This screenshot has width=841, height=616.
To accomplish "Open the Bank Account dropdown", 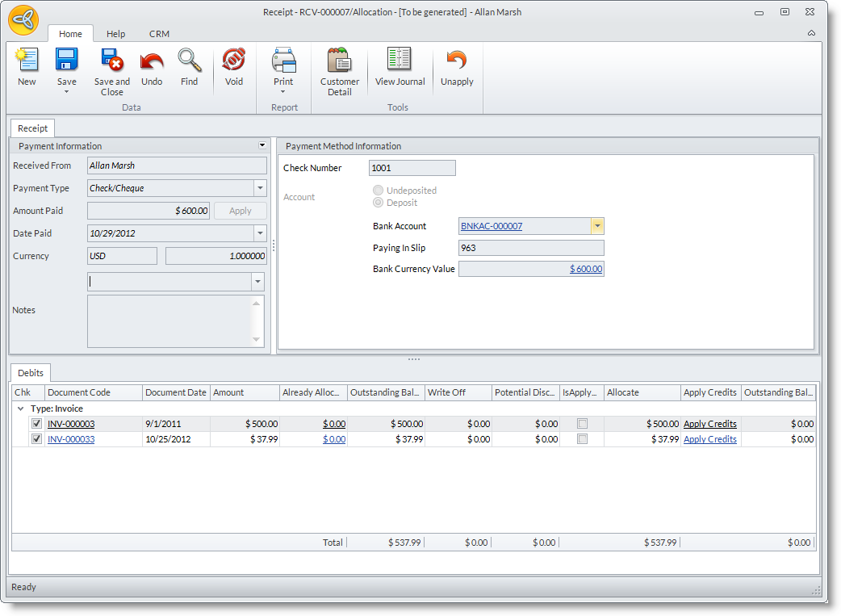I will pos(597,226).
